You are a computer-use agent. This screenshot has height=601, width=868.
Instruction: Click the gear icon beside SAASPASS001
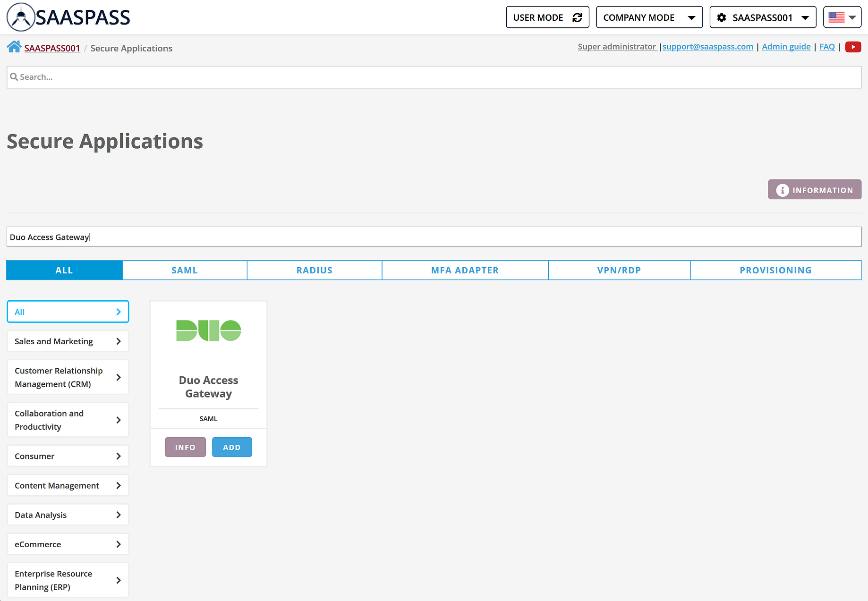pyautogui.click(x=722, y=17)
